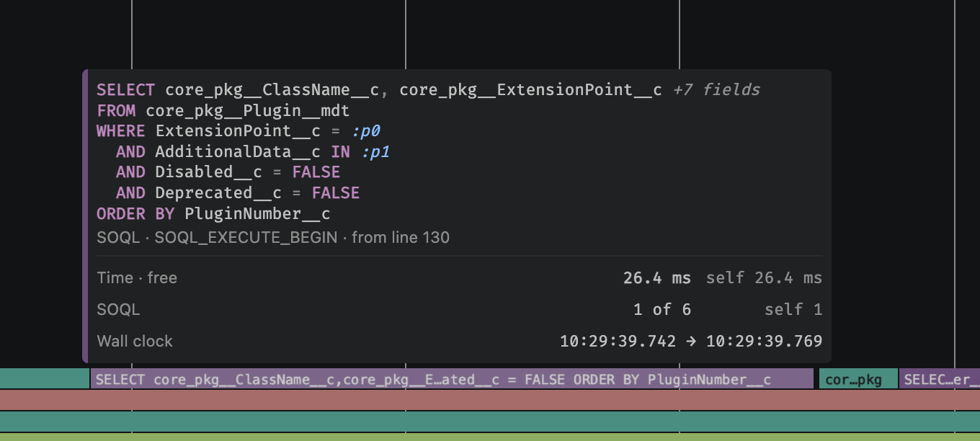Screen dimensions: 980x441
Task: Click the :p0 parameter in the query
Action: (365, 131)
